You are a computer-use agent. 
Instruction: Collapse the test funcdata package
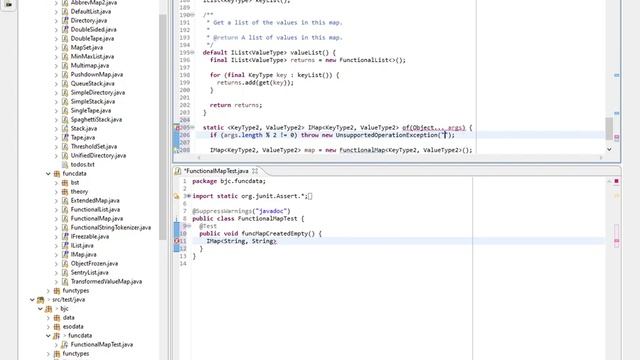click(x=48, y=336)
